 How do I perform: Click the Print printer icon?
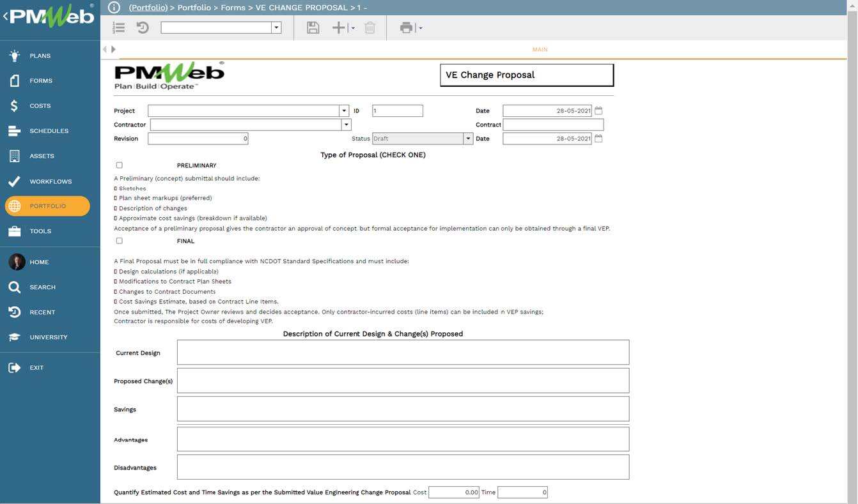coord(406,27)
